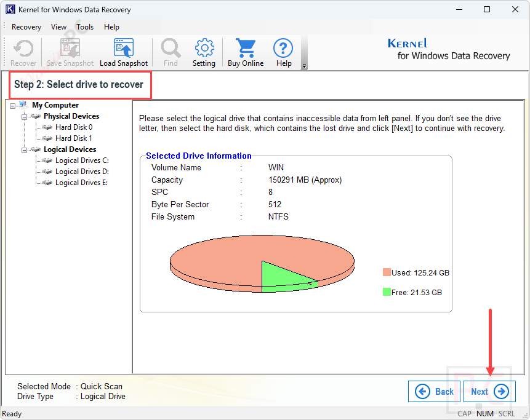Open the Help menu
This screenshot has height=420, width=530.
tap(111, 27)
